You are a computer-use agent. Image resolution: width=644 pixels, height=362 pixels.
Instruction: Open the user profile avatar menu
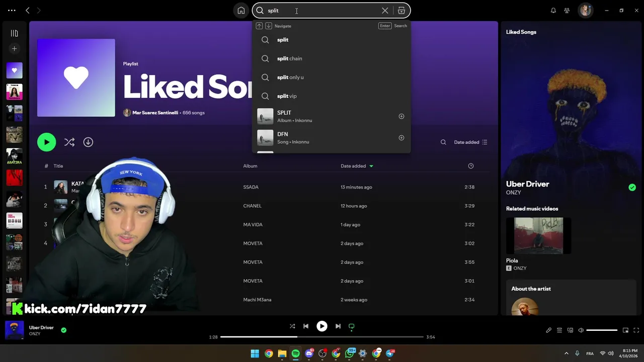pyautogui.click(x=585, y=10)
